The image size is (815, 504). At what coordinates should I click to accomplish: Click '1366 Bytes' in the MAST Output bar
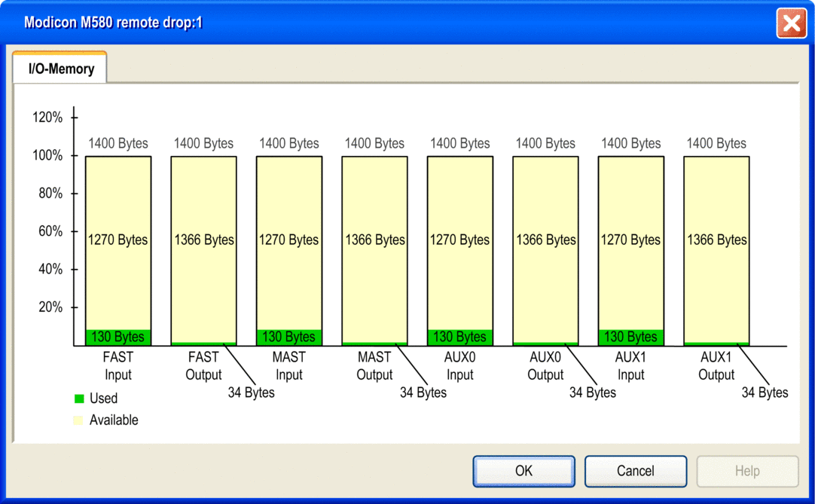coord(375,240)
